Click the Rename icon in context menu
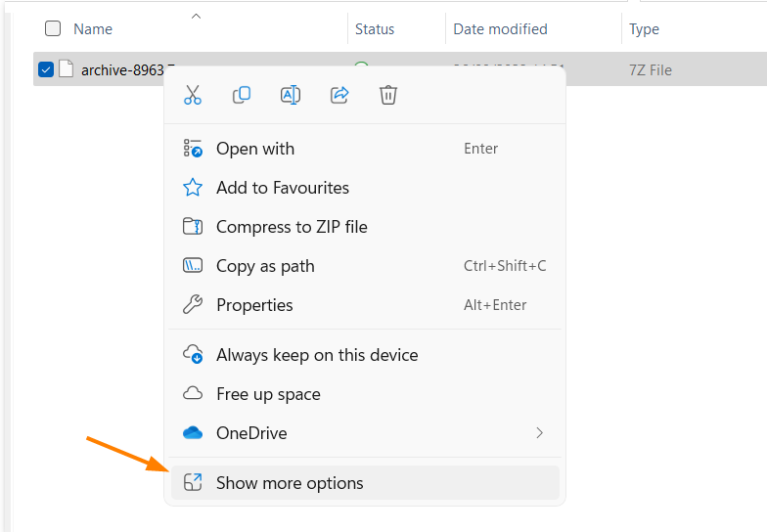Viewport: 767px width, 532px height. 291,95
